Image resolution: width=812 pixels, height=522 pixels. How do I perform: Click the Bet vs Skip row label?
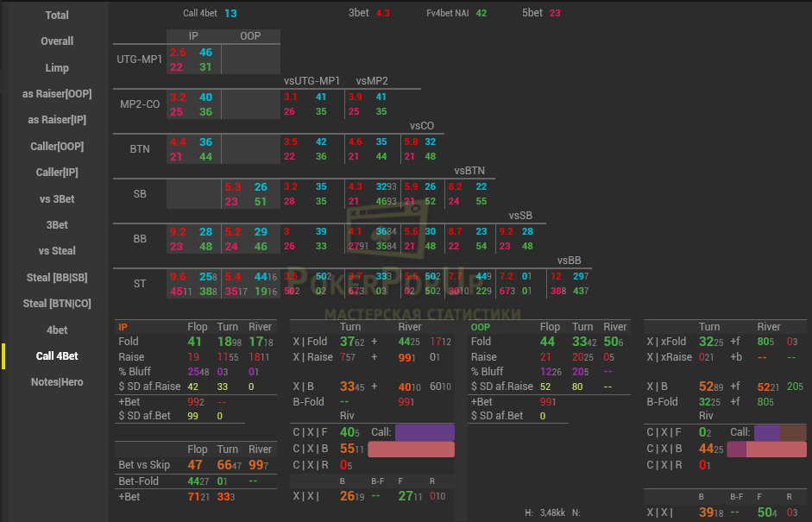click(144, 465)
